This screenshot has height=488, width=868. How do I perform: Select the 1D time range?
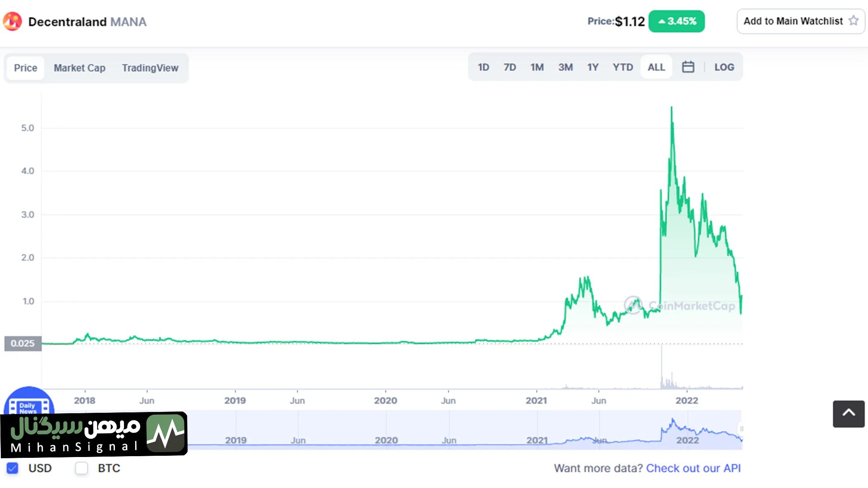(483, 67)
